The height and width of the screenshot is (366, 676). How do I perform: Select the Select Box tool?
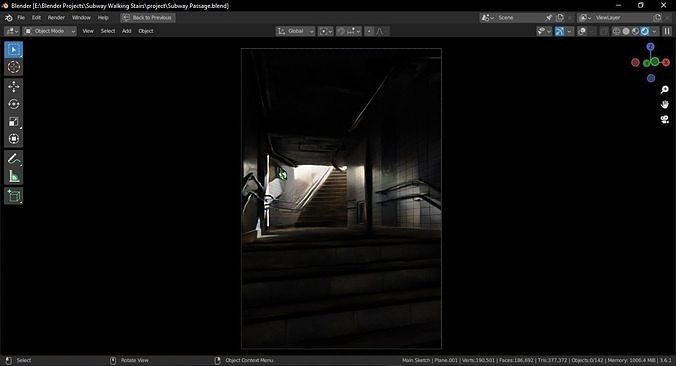[x=13, y=50]
